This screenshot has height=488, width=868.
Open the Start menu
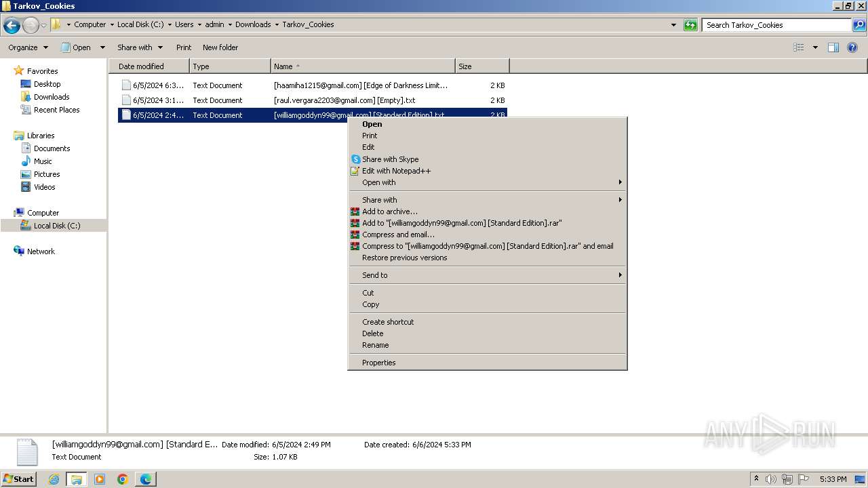(x=19, y=479)
